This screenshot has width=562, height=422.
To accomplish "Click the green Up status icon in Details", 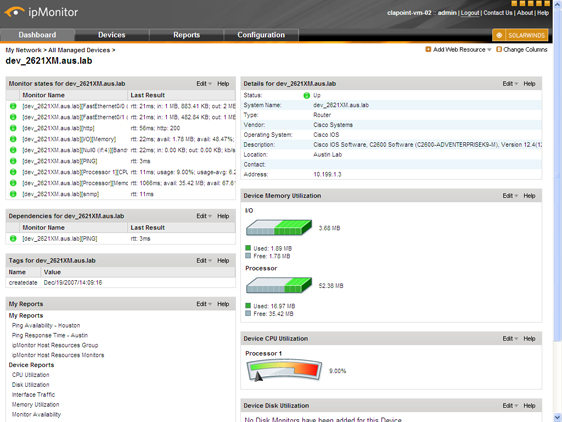I will point(306,95).
